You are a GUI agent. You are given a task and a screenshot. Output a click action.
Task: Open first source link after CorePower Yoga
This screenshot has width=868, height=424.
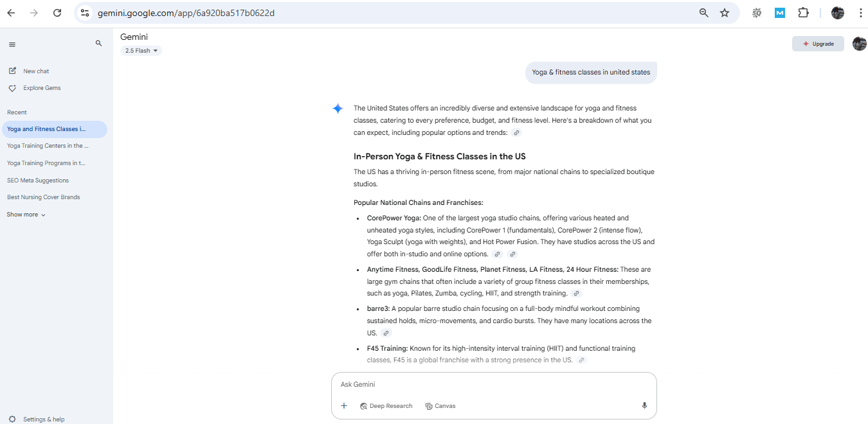click(x=498, y=254)
